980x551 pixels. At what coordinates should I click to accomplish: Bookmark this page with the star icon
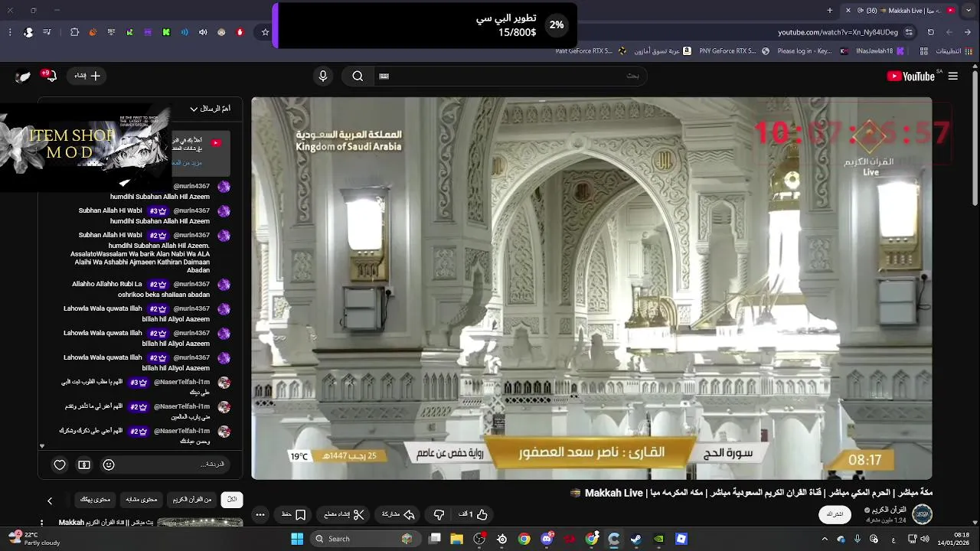coord(266,32)
